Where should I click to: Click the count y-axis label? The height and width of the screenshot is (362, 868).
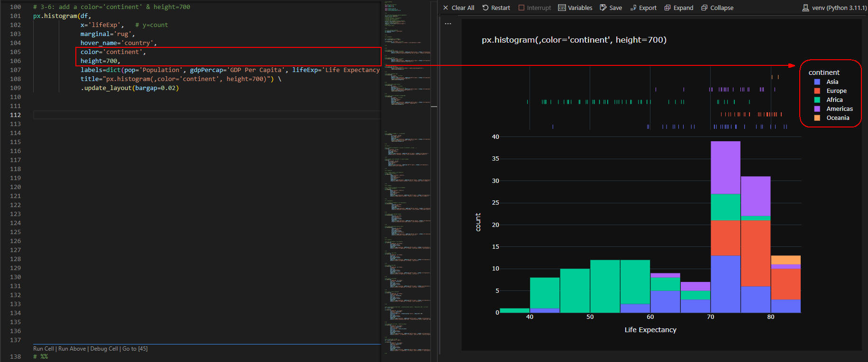click(x=478, y=222)
